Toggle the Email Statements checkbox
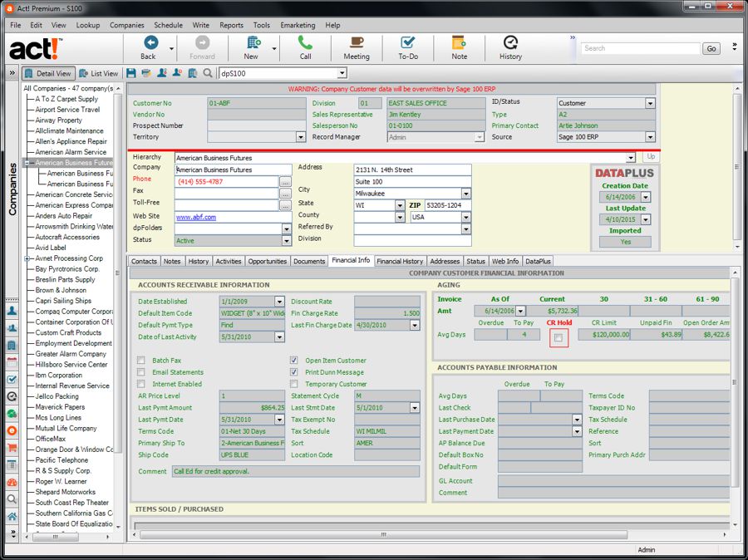This screenshot has height=560, width=748. point(141,374)
